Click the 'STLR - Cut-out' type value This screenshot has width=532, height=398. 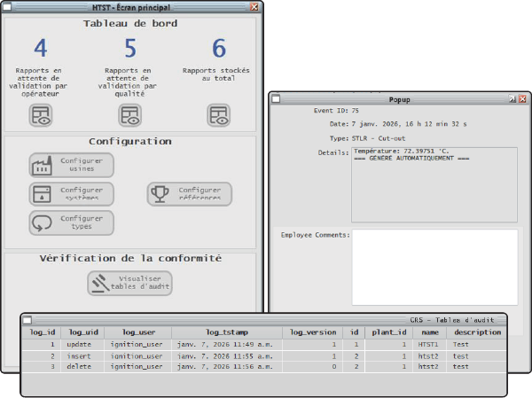(x=379, y=138)
